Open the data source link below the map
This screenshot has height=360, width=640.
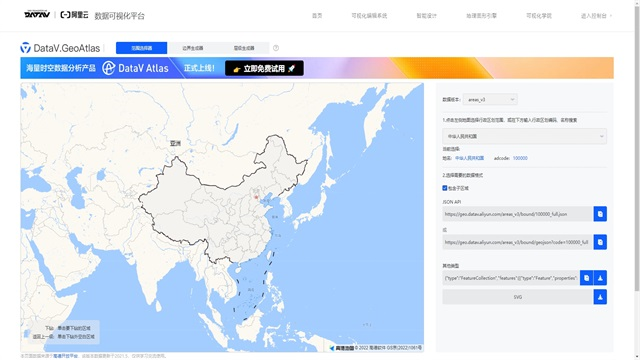(65, 356)
